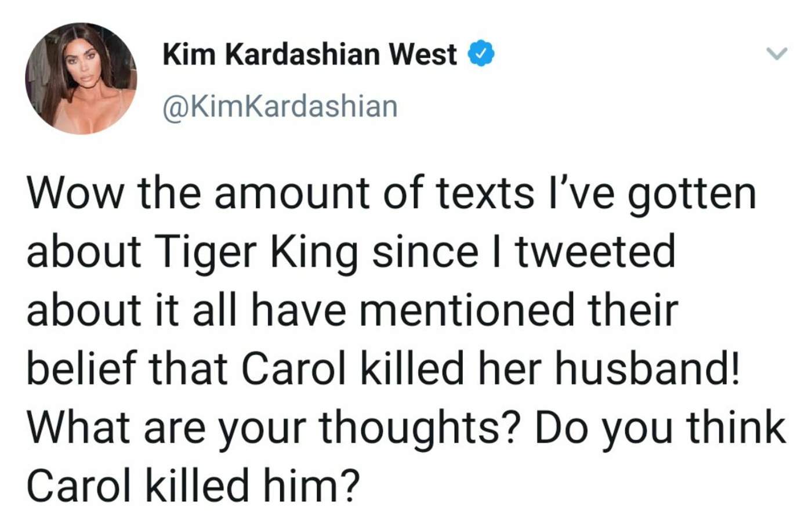
Task: Click the word "texts" in the first line
Action: [x=485, y=194]
